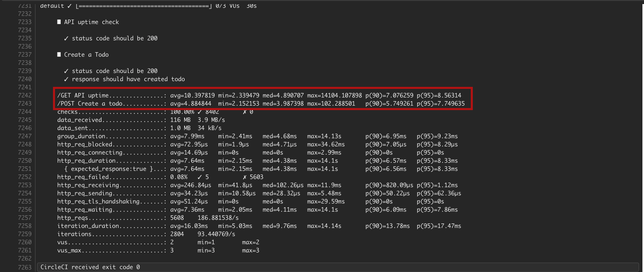Click the square bullet beside Create a Todo
The width and height of the screenshot is (644, 272).
click(59, 55)
